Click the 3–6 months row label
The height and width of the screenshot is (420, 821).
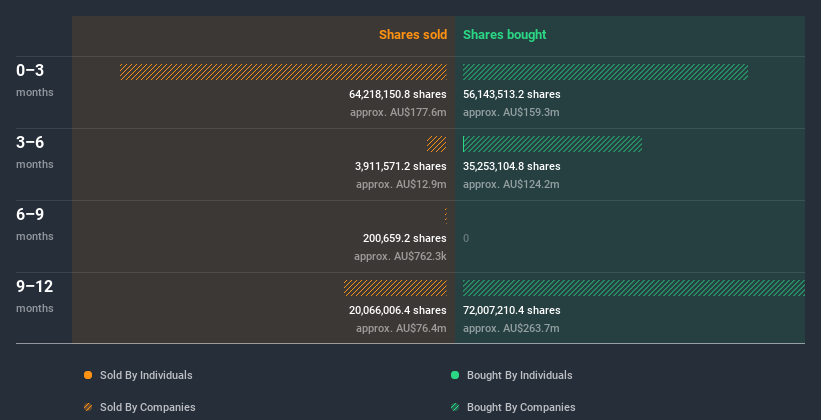tap(35, 152)
